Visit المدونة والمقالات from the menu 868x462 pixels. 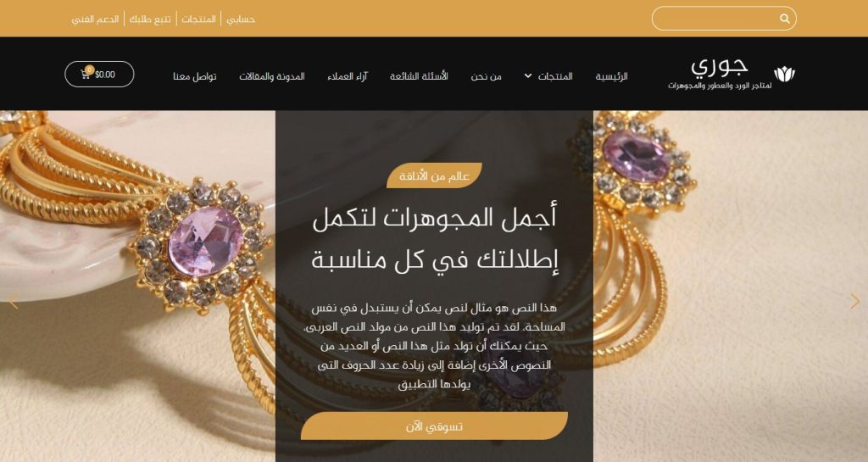[x=272, y=76]
